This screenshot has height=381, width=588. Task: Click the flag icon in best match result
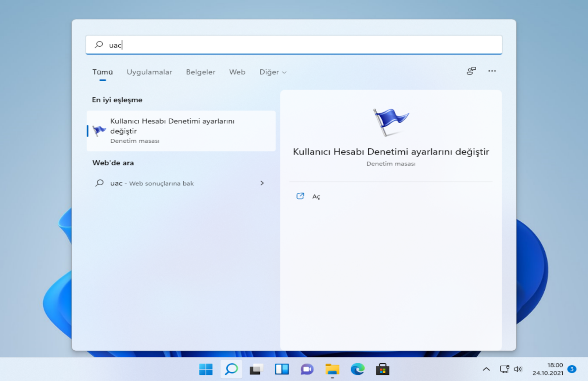point(99,130)
